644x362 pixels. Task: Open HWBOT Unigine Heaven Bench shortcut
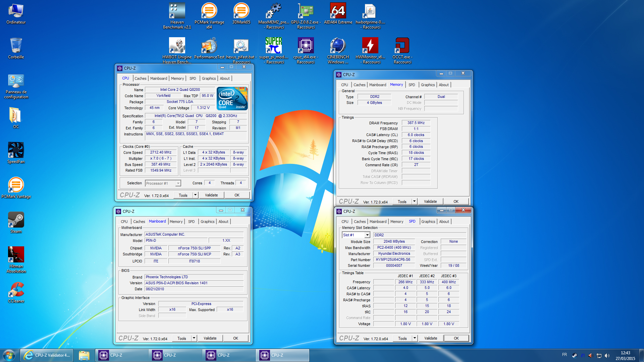pos(177,51)
